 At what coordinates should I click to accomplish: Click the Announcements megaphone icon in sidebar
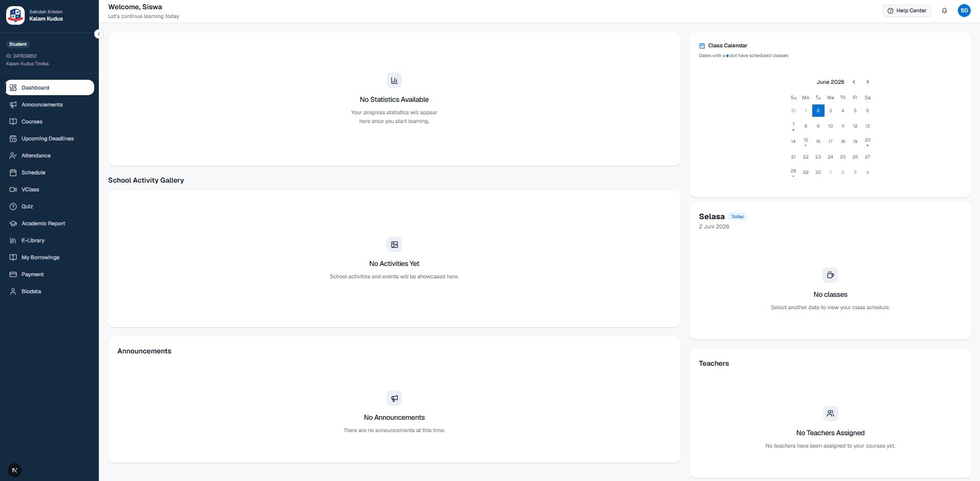(13, 104)
